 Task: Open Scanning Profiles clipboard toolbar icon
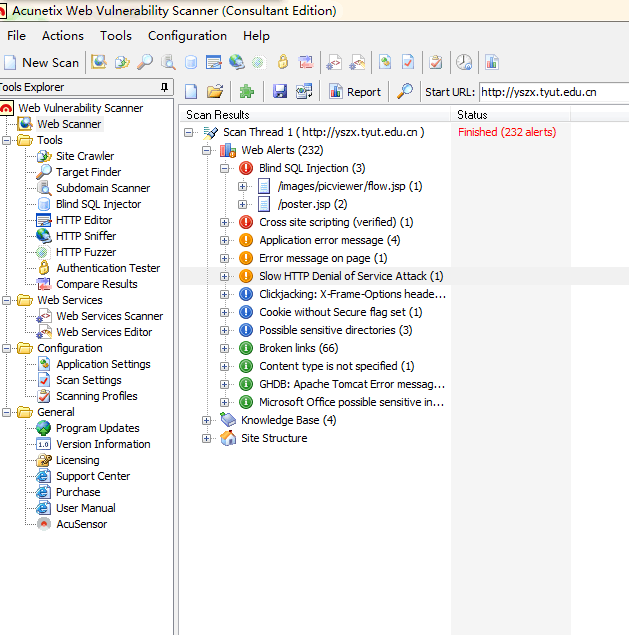(x=436, y=62)
